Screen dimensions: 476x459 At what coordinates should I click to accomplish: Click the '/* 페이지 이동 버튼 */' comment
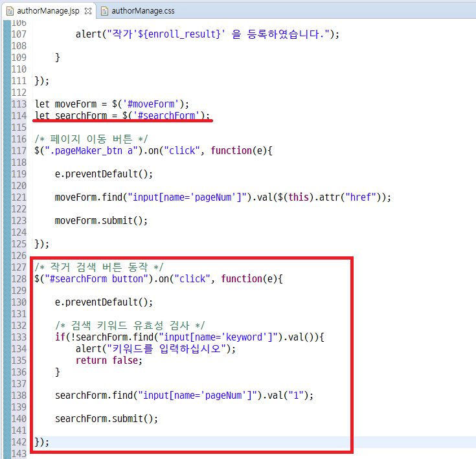tap(91, 139)
